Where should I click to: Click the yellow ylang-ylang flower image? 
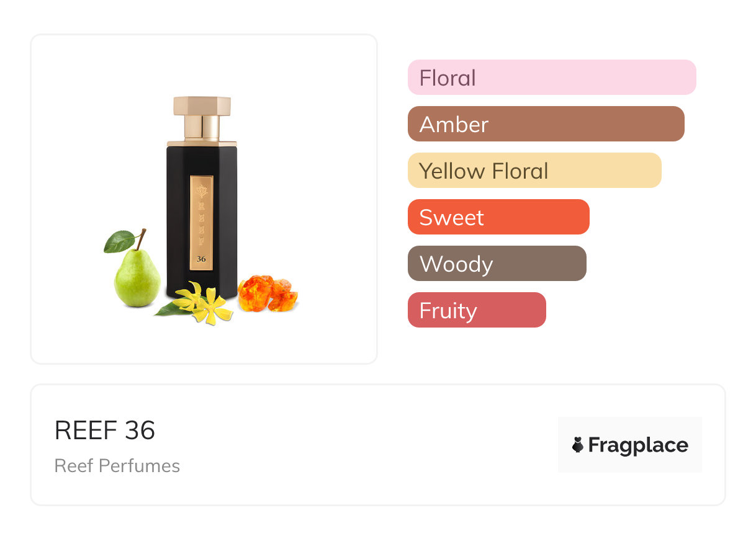click(x=205, y=304)
